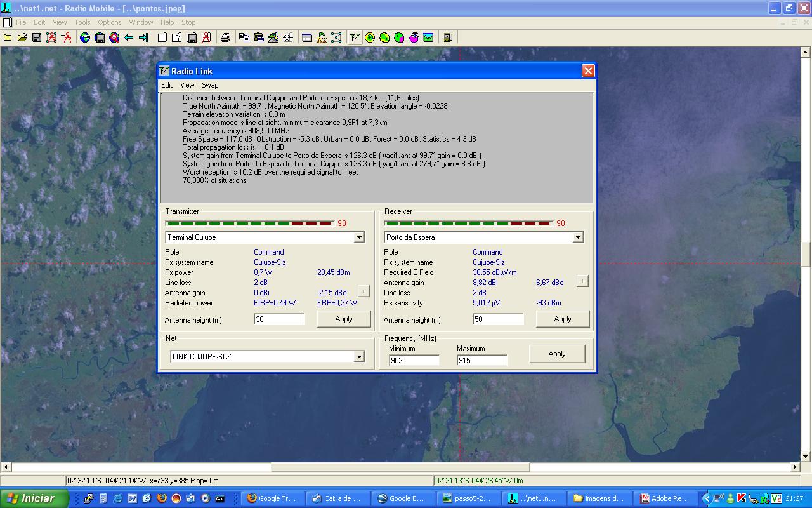Click the printer icon in toolbar

pyautogui.click(x=225, y=37)
